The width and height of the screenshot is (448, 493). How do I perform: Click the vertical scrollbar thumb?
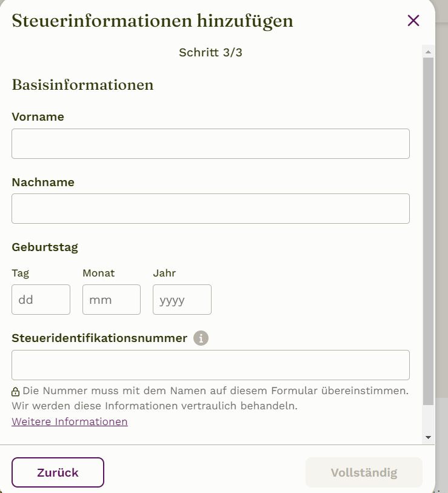[x=428, y=232]
